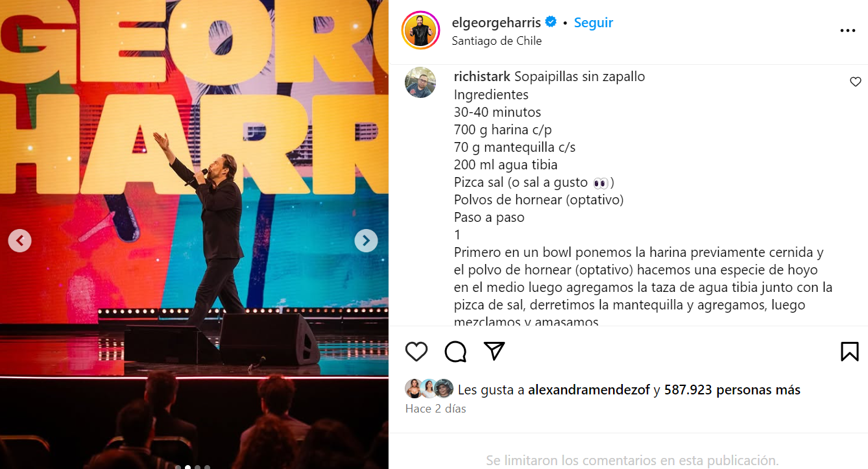This screenshot has width=868, height=469.
Task: Go to previous carousel photo
Action: point(19,241)
